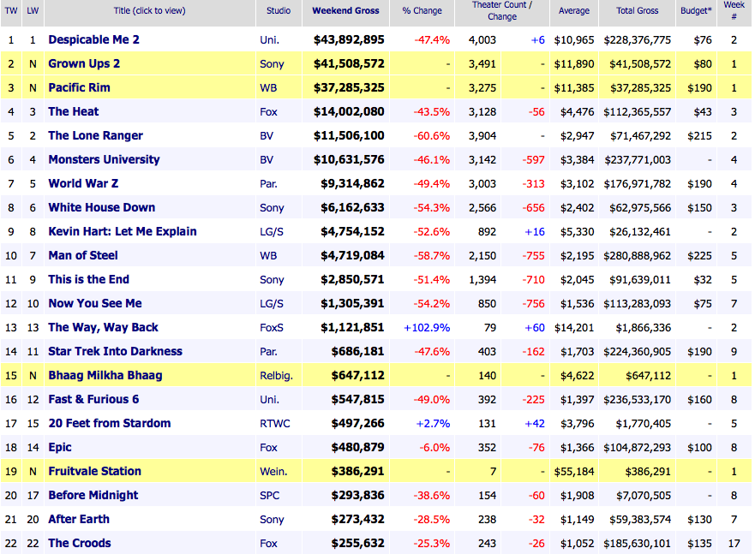Open This is the End title
Image resolution: width=755 pixels, height=560 pixels.
point(88,279)
